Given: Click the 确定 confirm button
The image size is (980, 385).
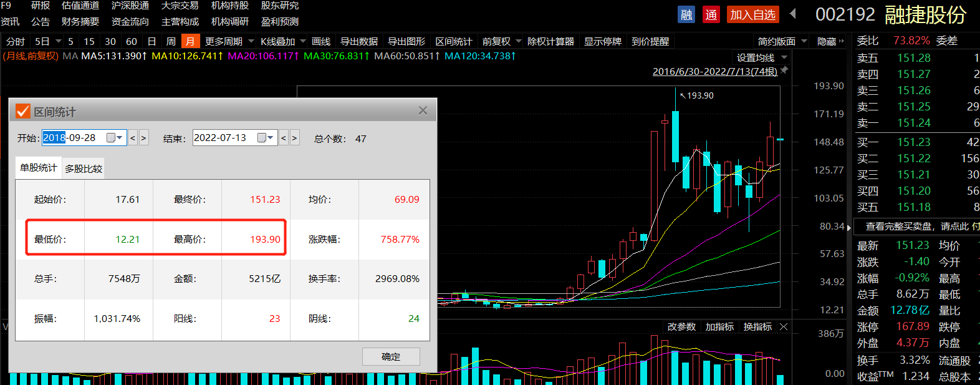Looking at the screenshot, I should [x=391, y=356].
